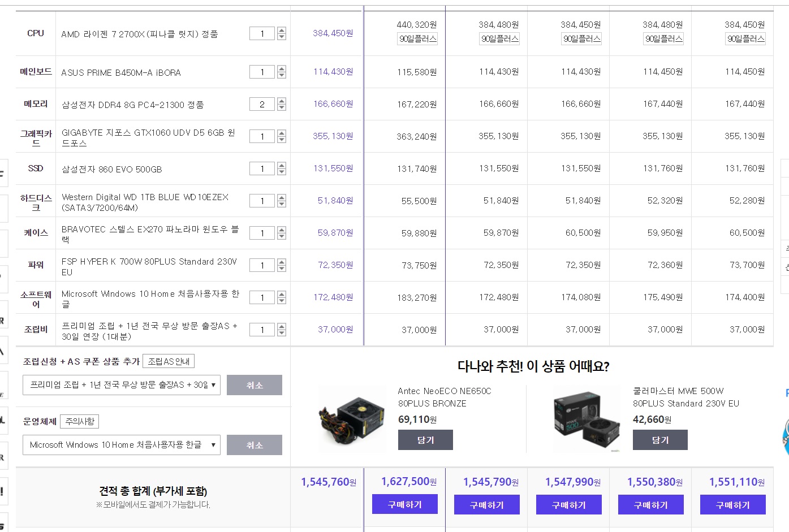
Task: Click 구매하기 under the 1,551,110원 total
Action: pos(733,504)
